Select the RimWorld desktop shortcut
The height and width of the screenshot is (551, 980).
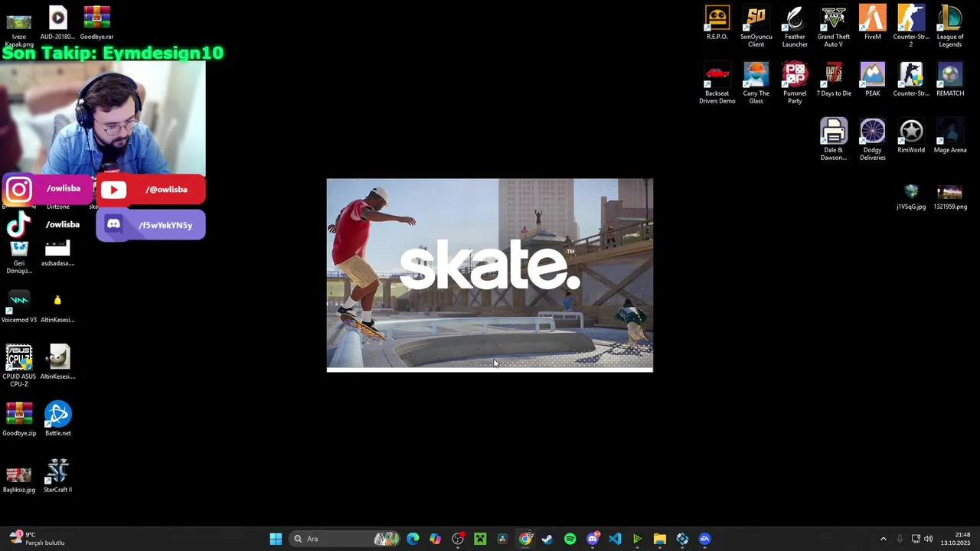[x=911, y=136]
